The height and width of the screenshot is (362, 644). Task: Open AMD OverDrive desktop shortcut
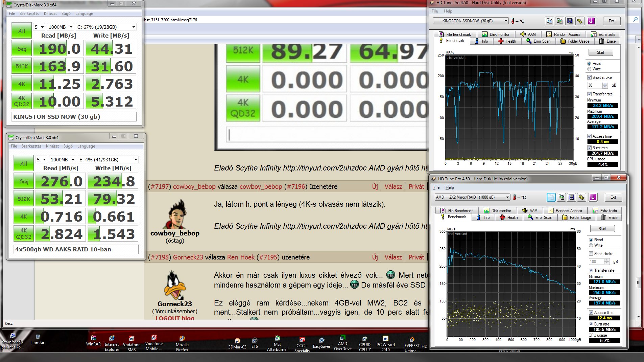click(342, 343)
